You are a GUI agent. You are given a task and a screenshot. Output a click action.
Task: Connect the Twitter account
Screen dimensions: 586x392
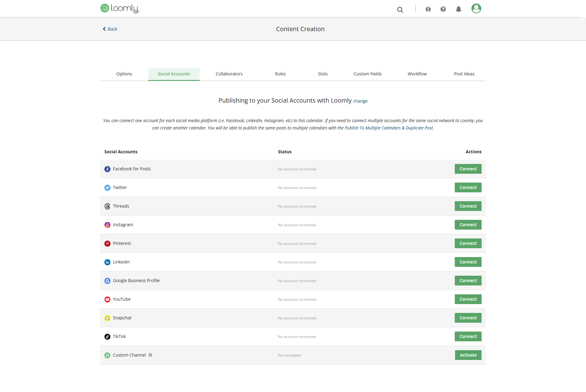(x=468, y=187)
